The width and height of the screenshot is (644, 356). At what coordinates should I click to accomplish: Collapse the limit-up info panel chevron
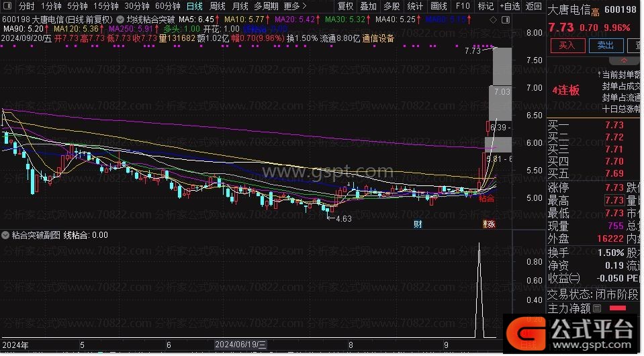625,60
